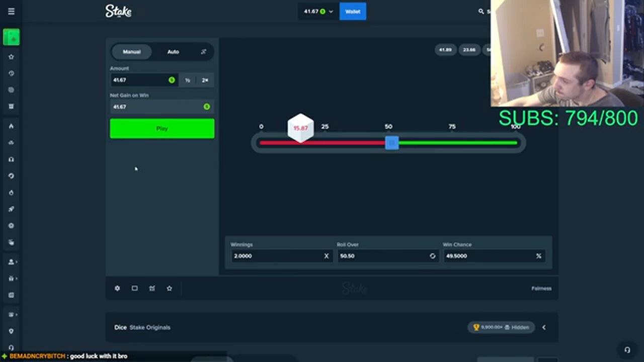This screenshot has height=362, width=644.
Task: Focus the Roll Over input field
Action: point(388,256)
